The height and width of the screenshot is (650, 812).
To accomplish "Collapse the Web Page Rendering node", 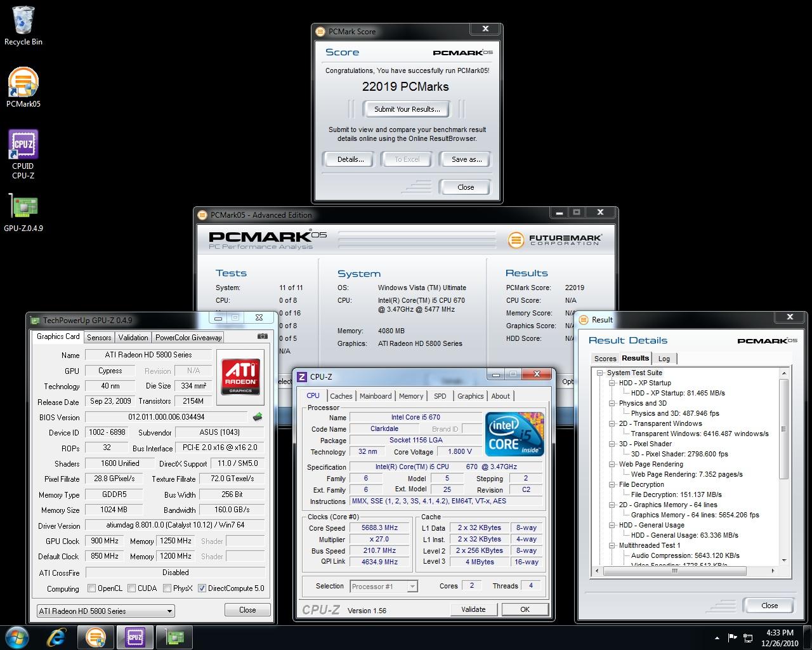I will pyautogui.click(x=612, y=464).
